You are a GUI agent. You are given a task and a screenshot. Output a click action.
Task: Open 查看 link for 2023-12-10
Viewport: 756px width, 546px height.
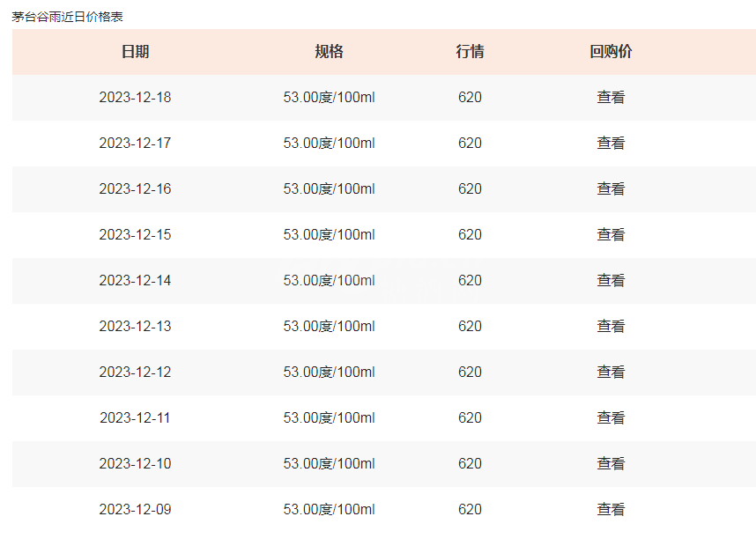pyautogui.click(x=611, y=463)
